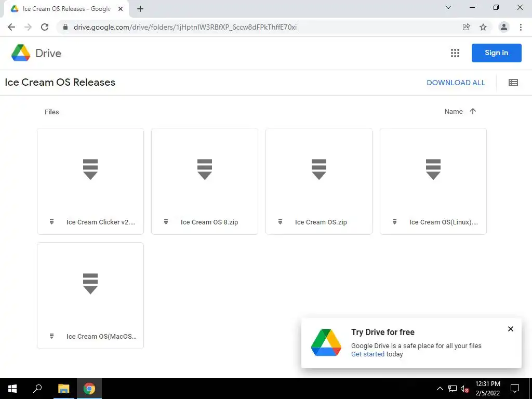Image resolution: width=532 pixels, height=399 pixels.
Task: Click the file name Ice Cream OS.zip
Action: (321, 222)
